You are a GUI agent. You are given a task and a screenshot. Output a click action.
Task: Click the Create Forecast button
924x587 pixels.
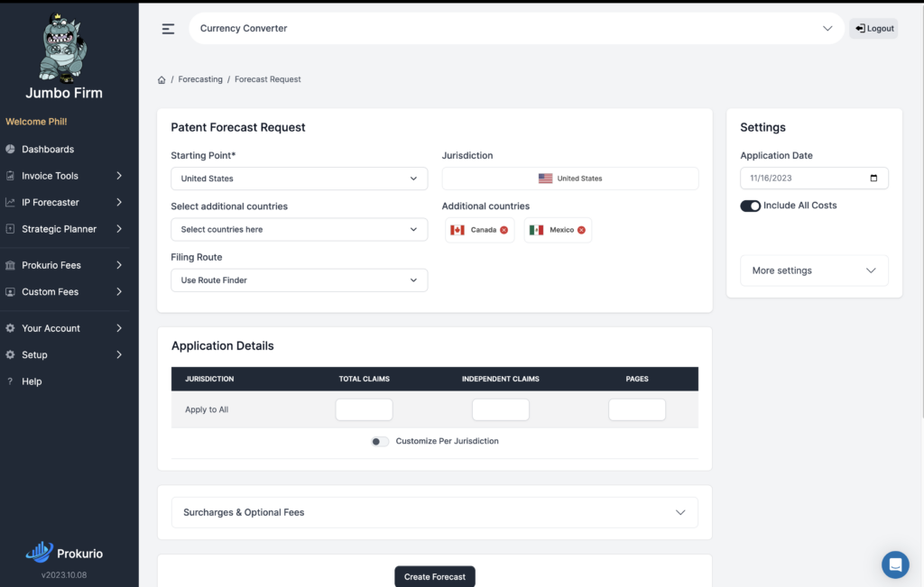pos(435,576)
